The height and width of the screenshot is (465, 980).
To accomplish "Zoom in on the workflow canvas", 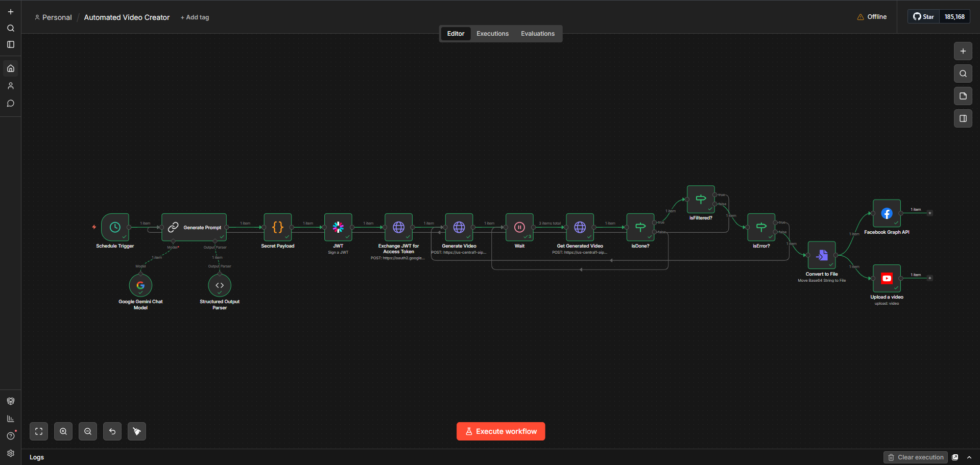I will 63,431.
